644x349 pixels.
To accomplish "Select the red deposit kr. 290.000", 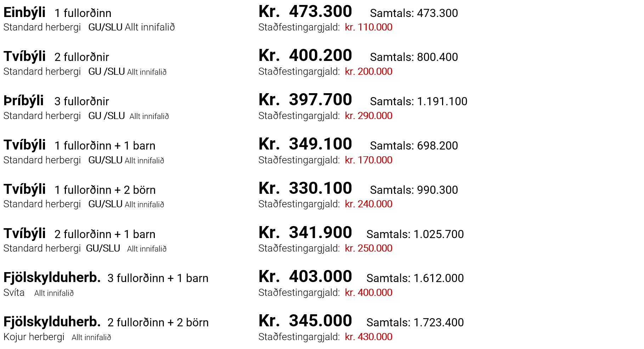I will 368,116.
